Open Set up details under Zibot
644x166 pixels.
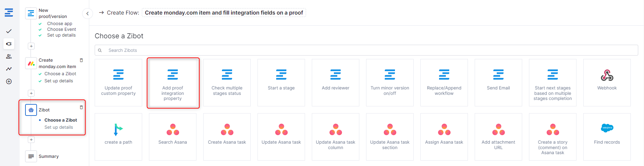(59, 127)
